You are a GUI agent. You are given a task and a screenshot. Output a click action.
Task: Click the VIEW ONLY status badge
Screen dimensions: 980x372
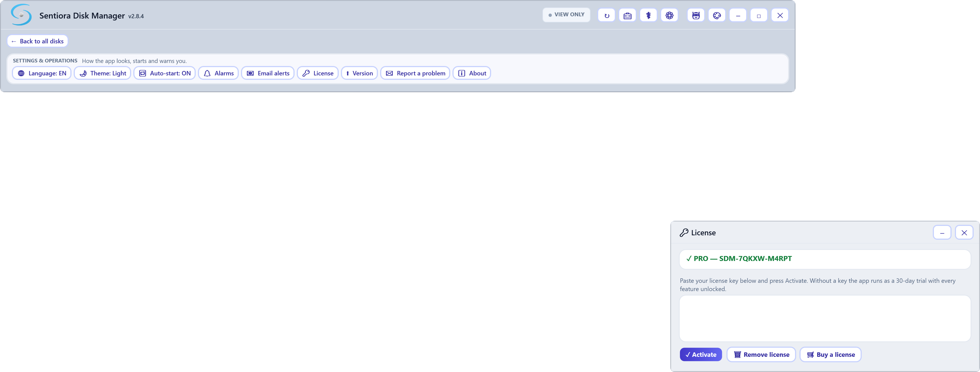pyautogui.click(x=566, y=15)
